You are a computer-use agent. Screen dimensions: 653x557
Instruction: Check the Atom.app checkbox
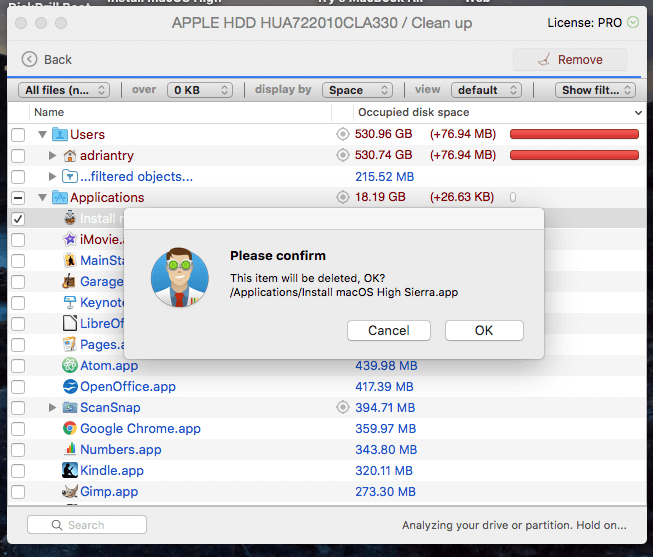tap(18, 366)
